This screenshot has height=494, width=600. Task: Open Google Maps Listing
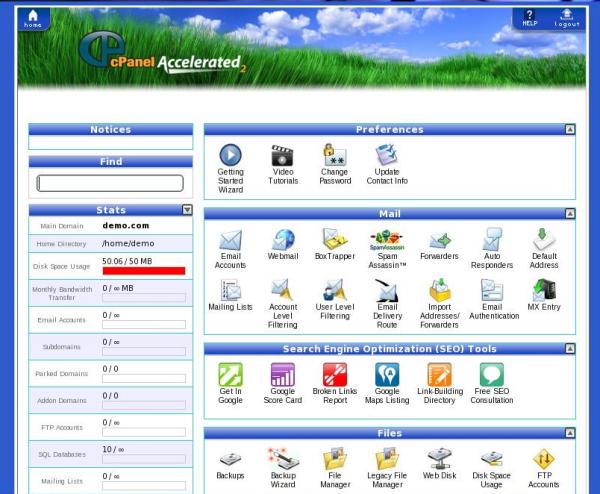pyautogui.click(x=387, y=383)
